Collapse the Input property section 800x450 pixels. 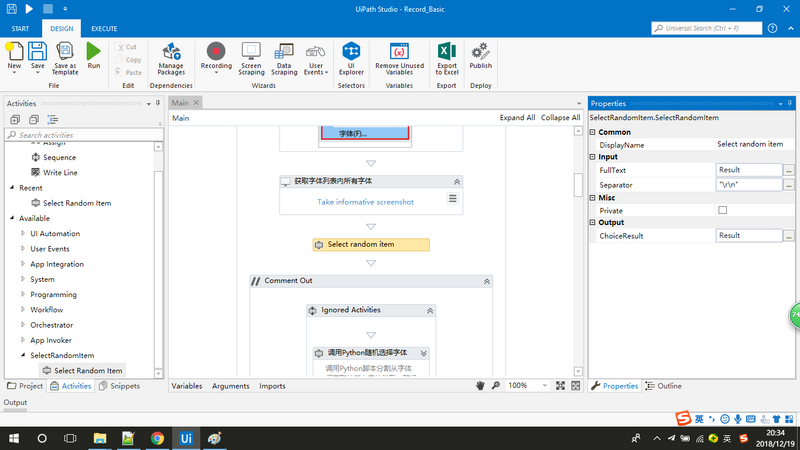pyautogui.click(x=592, y=157)
